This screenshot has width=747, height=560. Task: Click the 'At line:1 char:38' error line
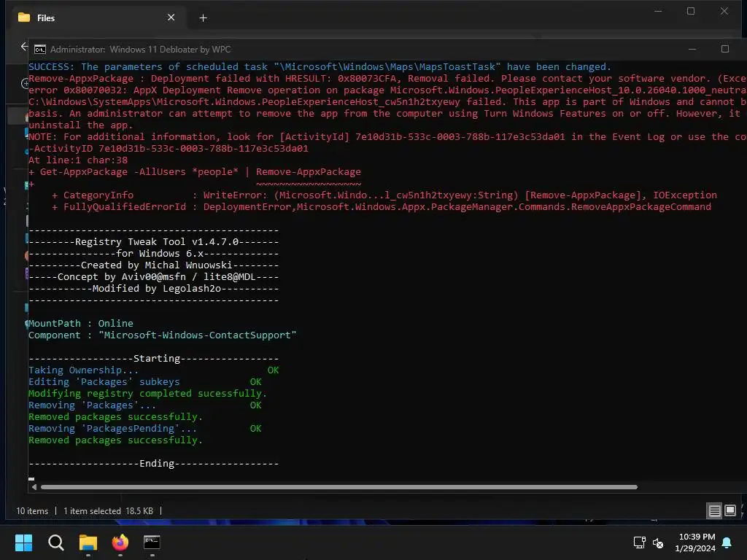pyautogui.click(x=77, y=160)
